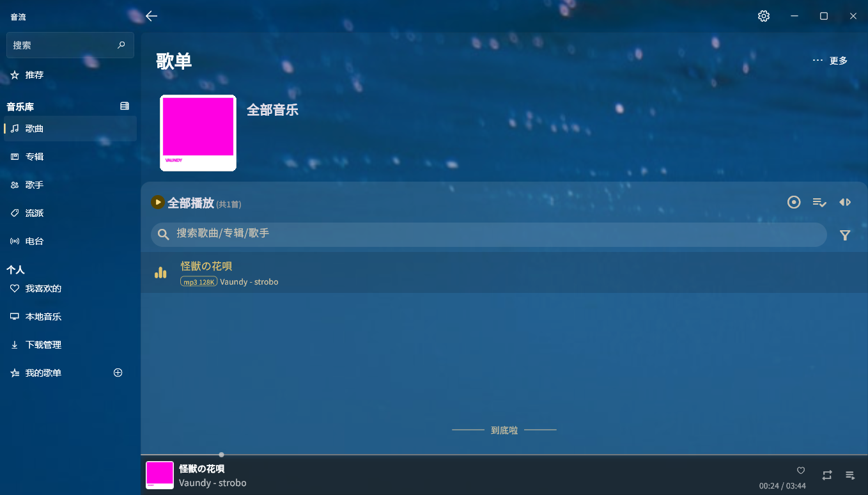The image size is (868, 495).
Task: Go to 下载管理 download management
Action: click(x=43, y=345)
